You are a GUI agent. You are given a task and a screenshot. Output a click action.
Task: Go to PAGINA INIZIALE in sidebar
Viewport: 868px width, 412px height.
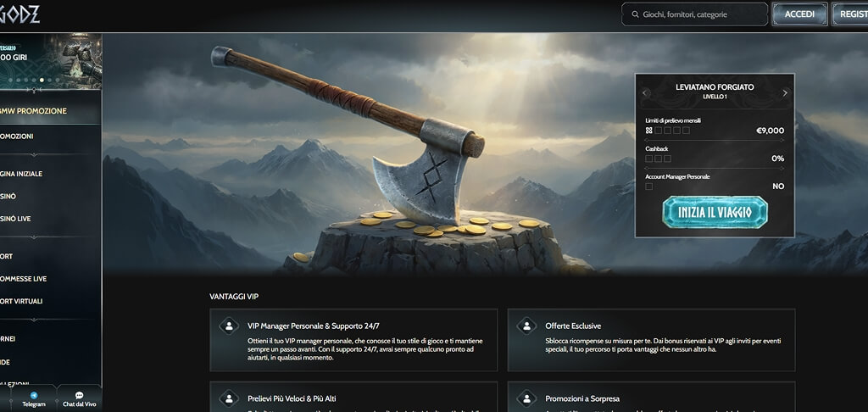(21, 174)
